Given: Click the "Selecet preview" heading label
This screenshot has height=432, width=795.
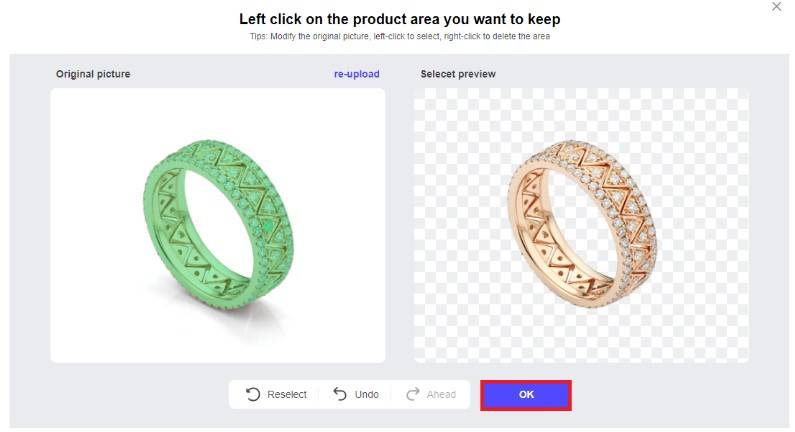Looking at the screenshot, I should pyautogui.click(x=458, y=74).
